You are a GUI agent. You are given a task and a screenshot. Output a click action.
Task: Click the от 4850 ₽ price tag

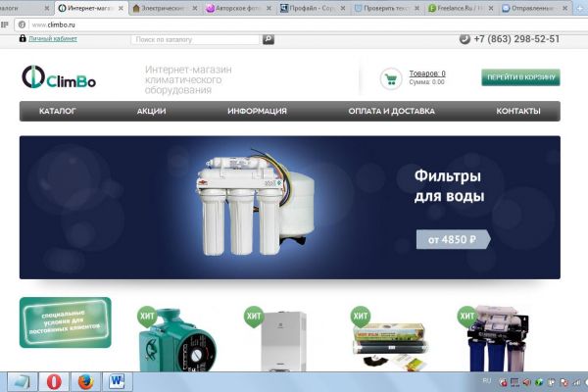[x=453, y=239]
